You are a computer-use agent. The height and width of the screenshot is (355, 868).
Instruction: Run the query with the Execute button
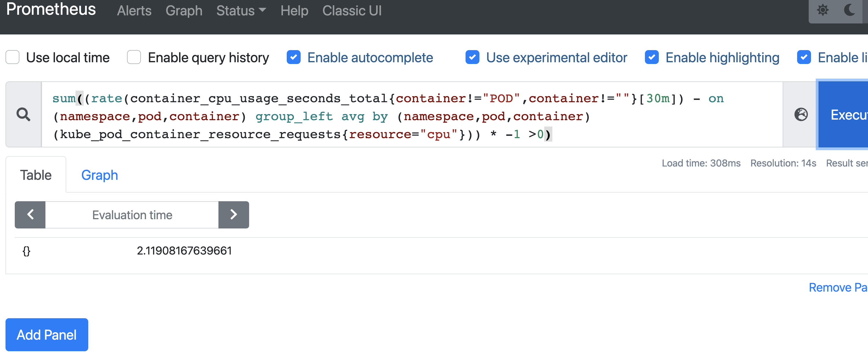[x=843, y=115]
